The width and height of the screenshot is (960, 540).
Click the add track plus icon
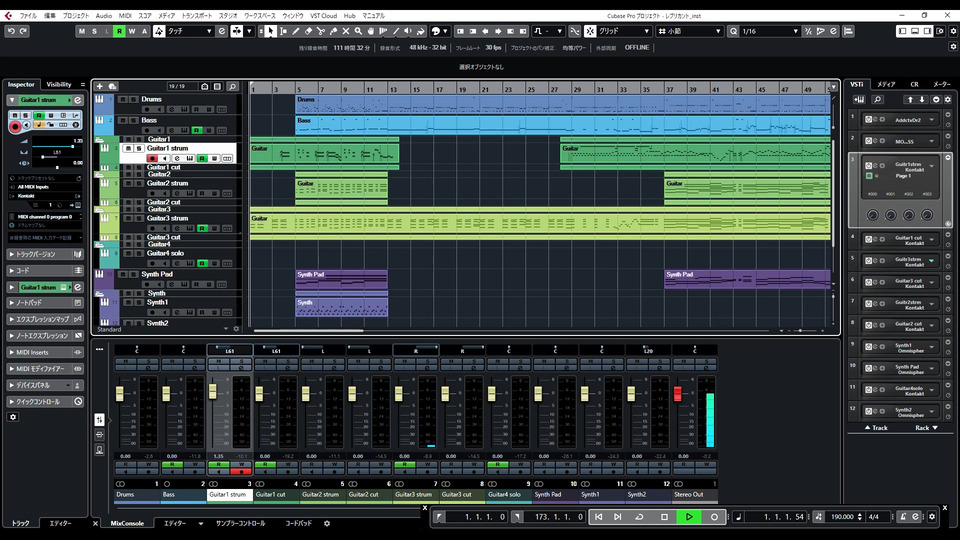pyautogui.click(x=100, y=87)
